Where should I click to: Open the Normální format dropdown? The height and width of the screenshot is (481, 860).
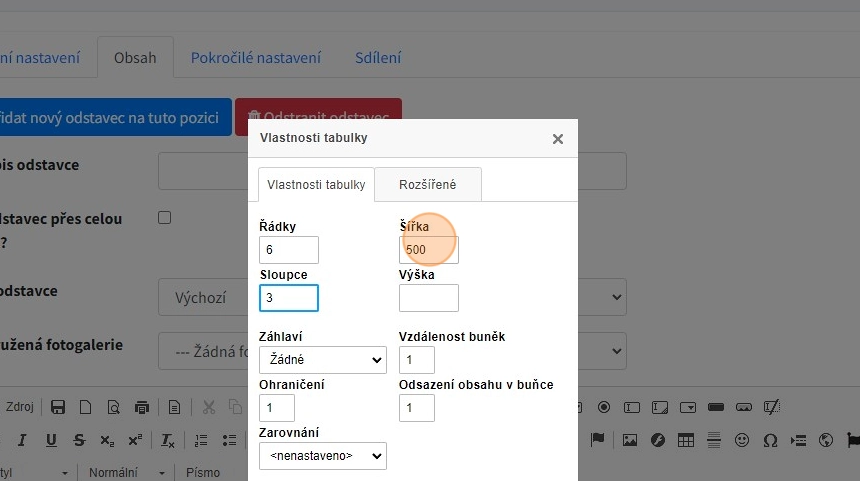128,472
